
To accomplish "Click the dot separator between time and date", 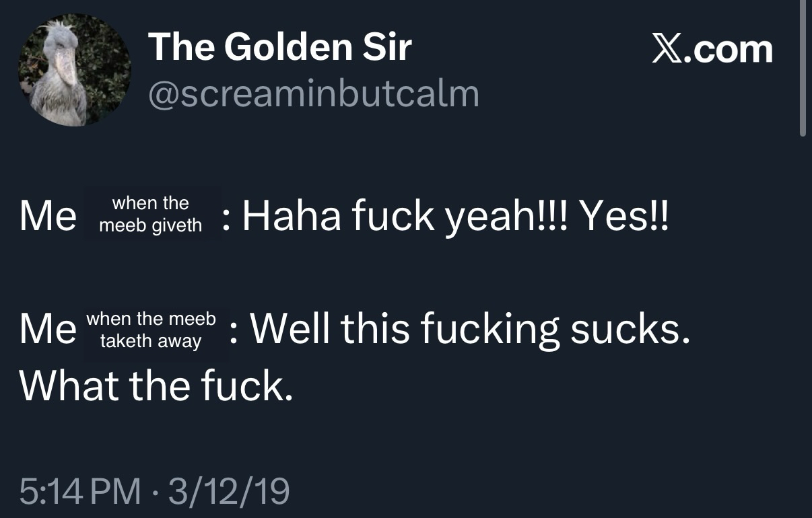I will tap(156, 492).
